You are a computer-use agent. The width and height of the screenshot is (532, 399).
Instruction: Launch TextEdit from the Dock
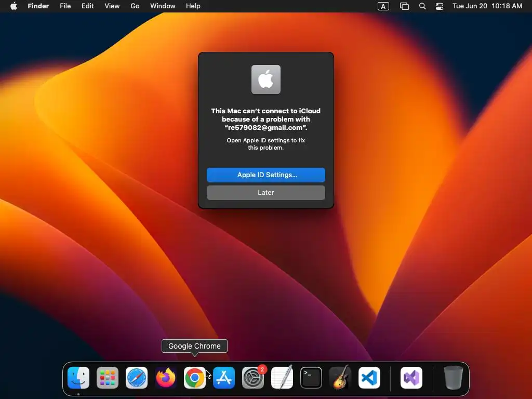click(x=282, y=378)
